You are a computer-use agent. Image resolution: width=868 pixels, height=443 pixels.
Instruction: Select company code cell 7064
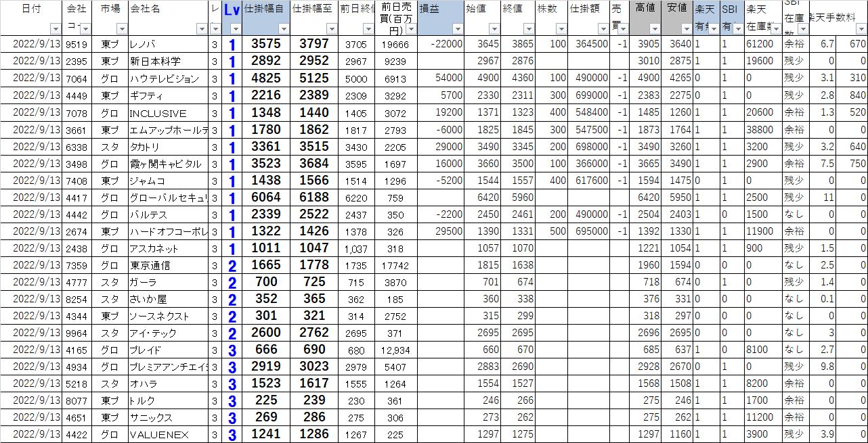77,78
